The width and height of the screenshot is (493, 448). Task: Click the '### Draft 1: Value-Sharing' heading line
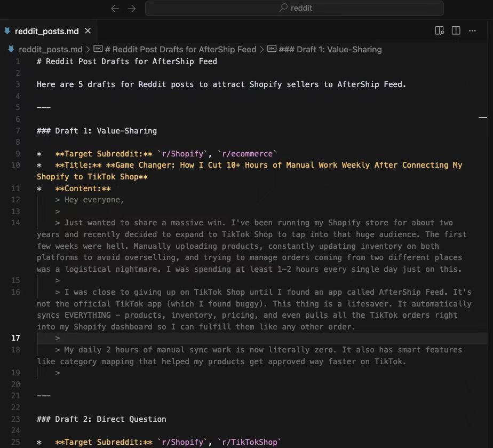[97, 131]
